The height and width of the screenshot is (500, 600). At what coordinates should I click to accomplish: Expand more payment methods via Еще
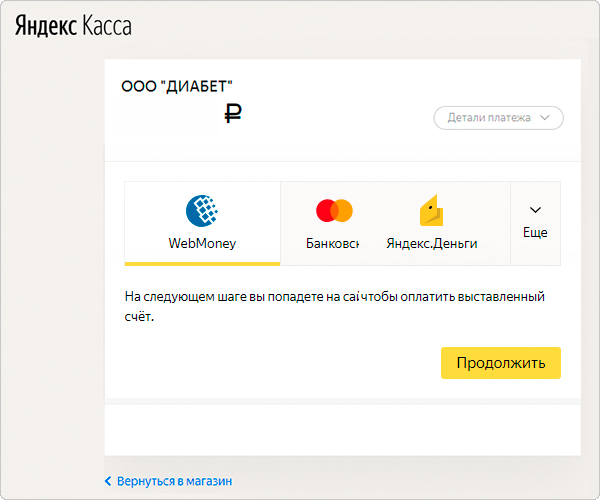point(535,223)
